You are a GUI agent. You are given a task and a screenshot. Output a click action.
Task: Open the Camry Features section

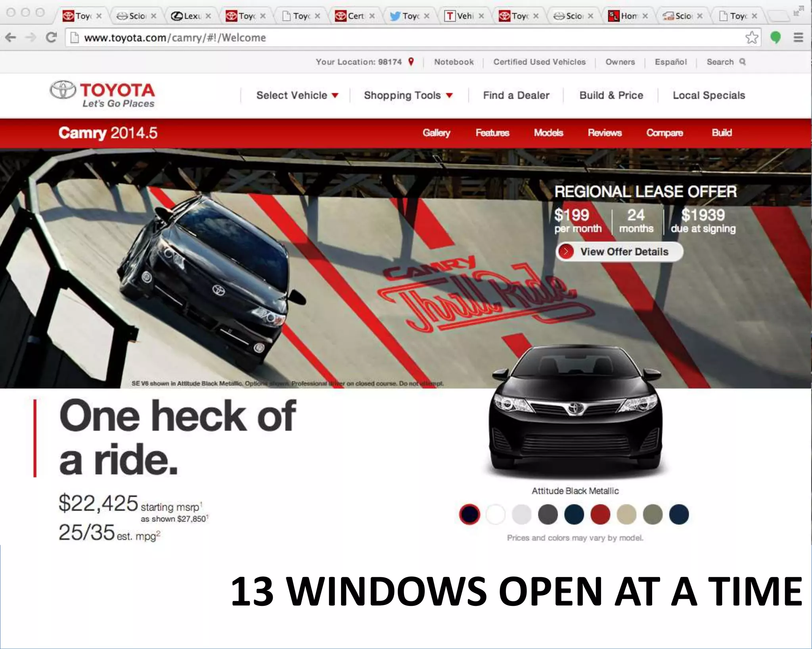[x=492, y=133]
